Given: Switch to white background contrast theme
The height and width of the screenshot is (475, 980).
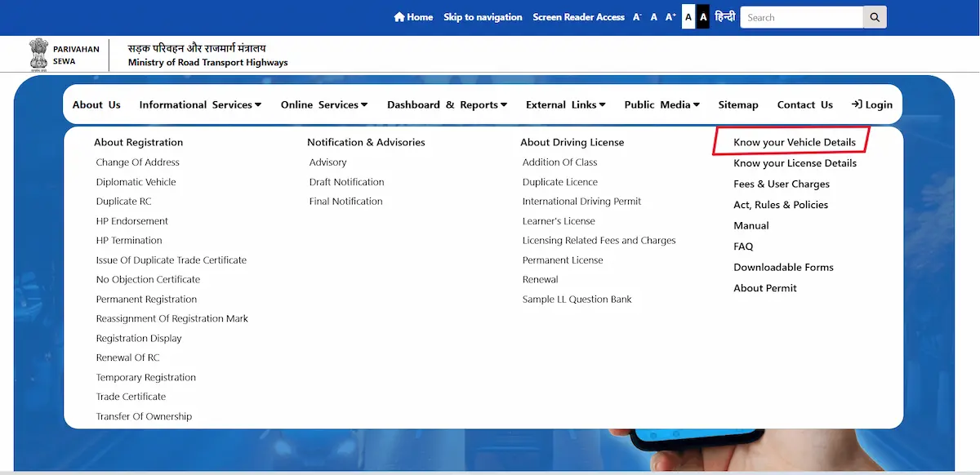Looking at the screenshot, I should [688, 17].
